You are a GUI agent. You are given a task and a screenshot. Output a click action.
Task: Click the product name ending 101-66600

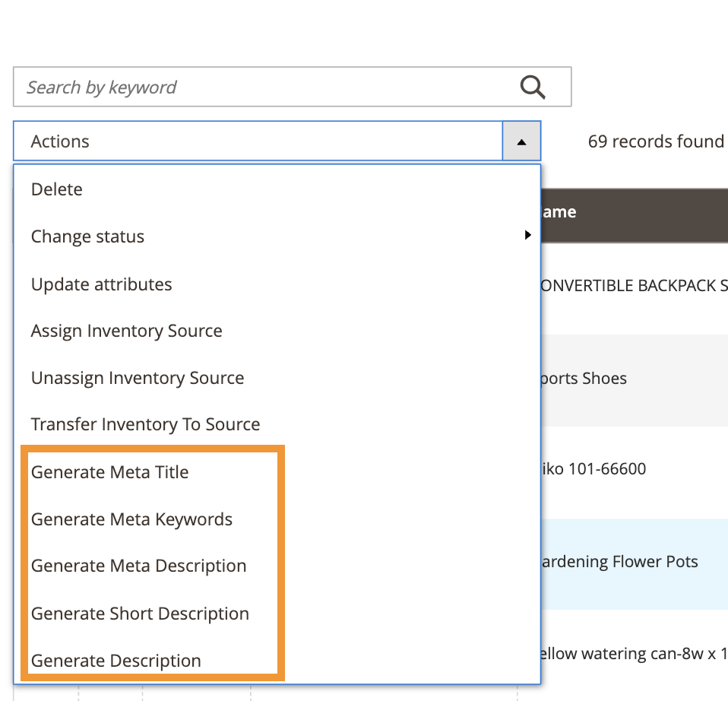point(593,469)
